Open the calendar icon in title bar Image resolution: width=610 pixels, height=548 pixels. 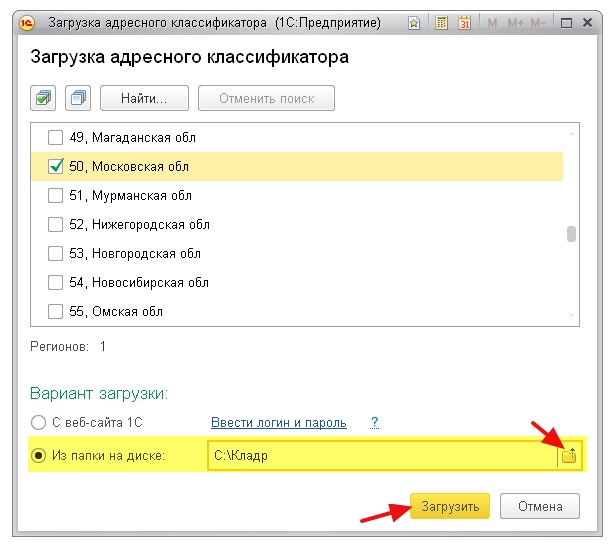click(465, 23)
